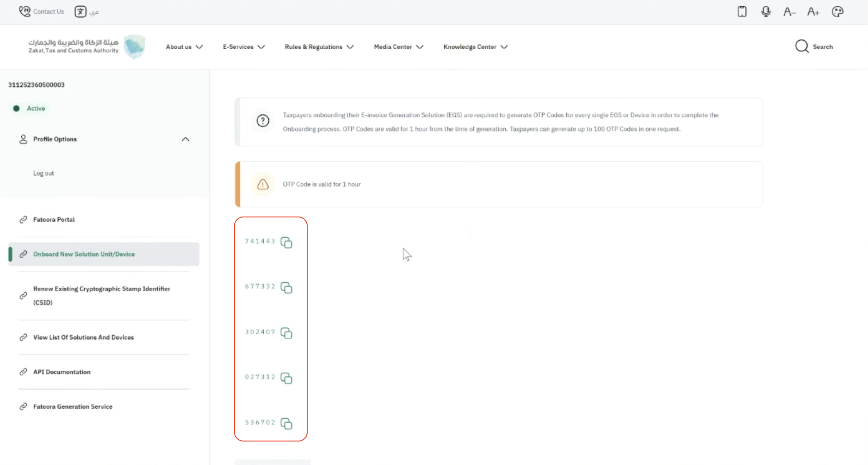Image resolution: width=868 pixels, height=465 pixels.
Task: Click the microphone voice icon
Action: pyautogui.click(x=766, y=12)
